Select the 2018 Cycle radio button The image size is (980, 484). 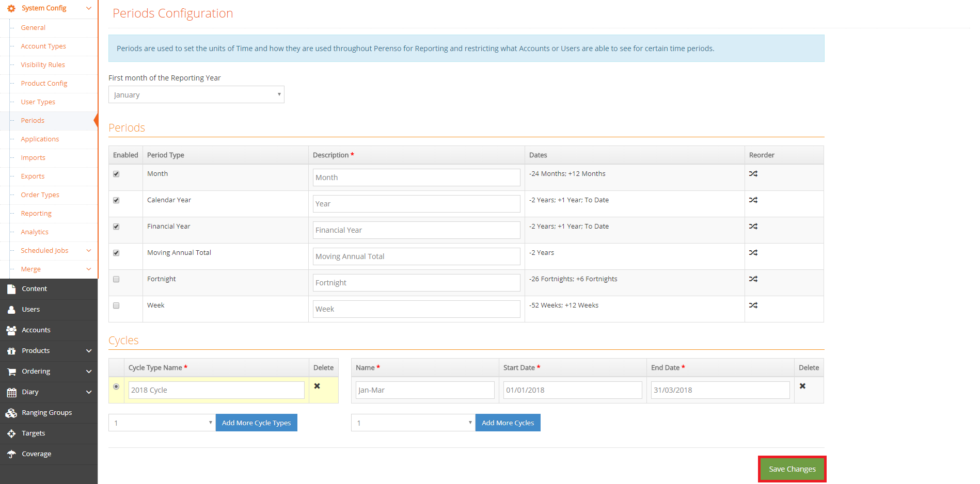click(x=116, y=386)
